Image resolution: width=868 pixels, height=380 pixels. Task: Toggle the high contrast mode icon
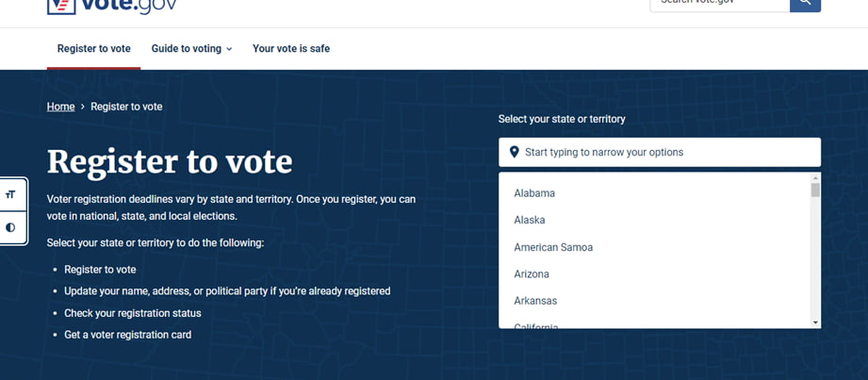click(x=10, y=227)
